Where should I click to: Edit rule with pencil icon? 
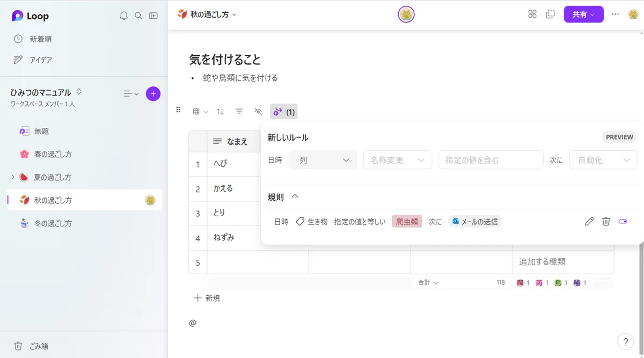tap(589, 221)
